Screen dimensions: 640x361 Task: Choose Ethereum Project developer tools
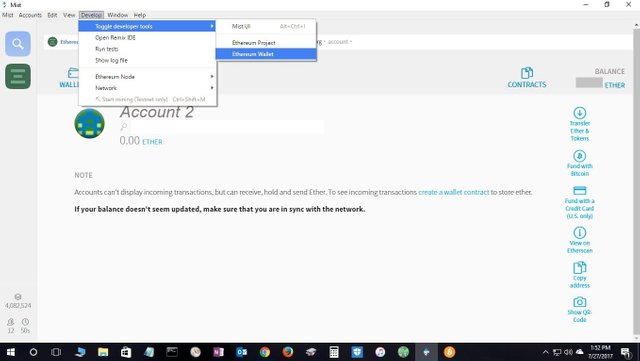266,42
